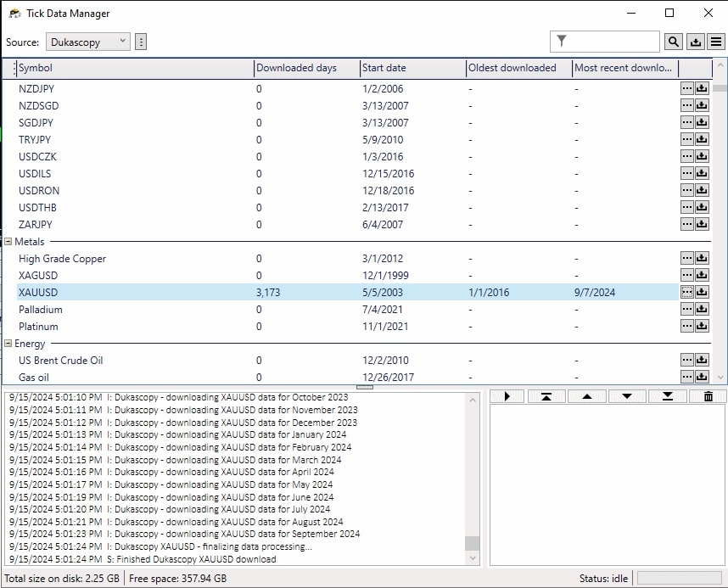Download data for XAUUSD

pos(702,292)
